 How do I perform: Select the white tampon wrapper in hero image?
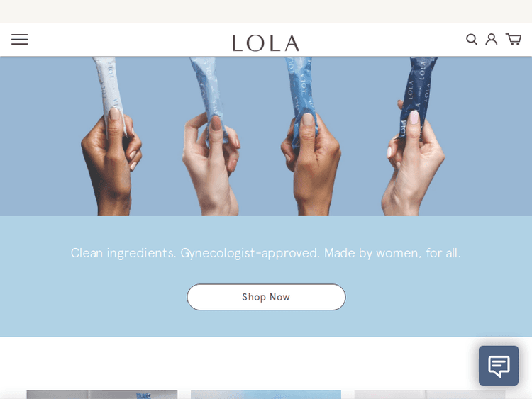tap(109, 91)
